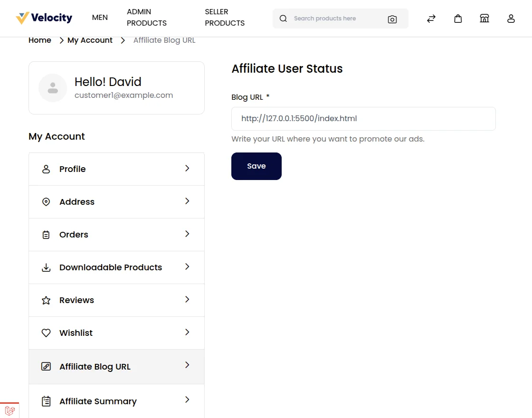Click the chevron beside Wishlist
Image resolution: width=532 pixels, height=418 pixels.
(187, 332)
